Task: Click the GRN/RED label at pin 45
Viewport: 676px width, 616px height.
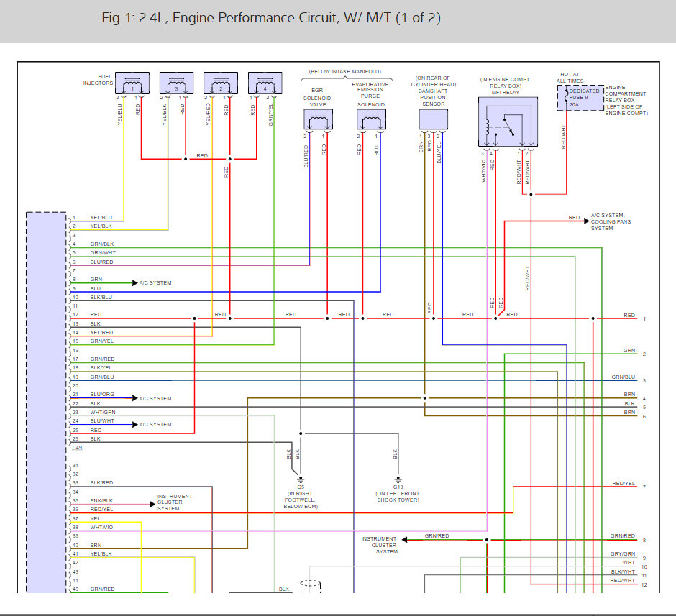Action: coord(103,589)
